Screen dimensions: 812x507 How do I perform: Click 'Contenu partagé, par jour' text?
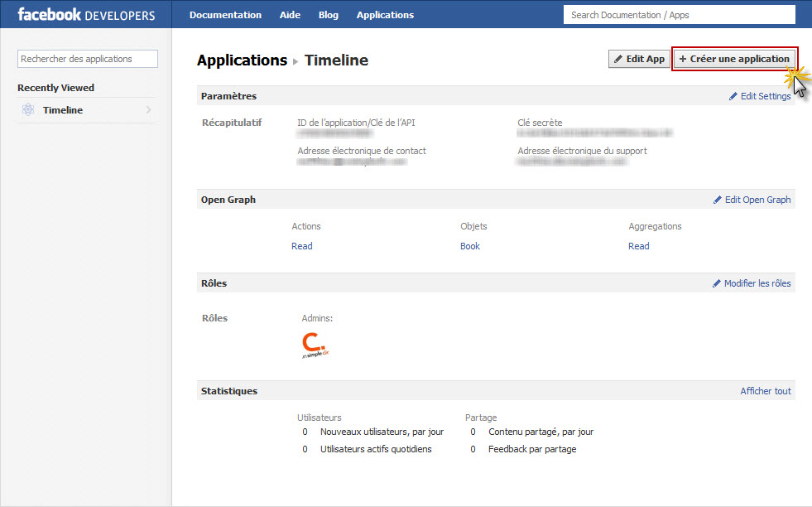(x=541, y=432)
